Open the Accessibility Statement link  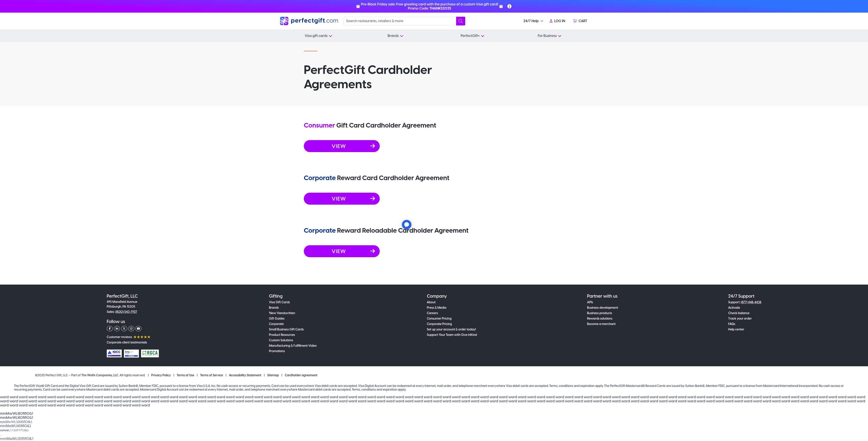(245, 375)
